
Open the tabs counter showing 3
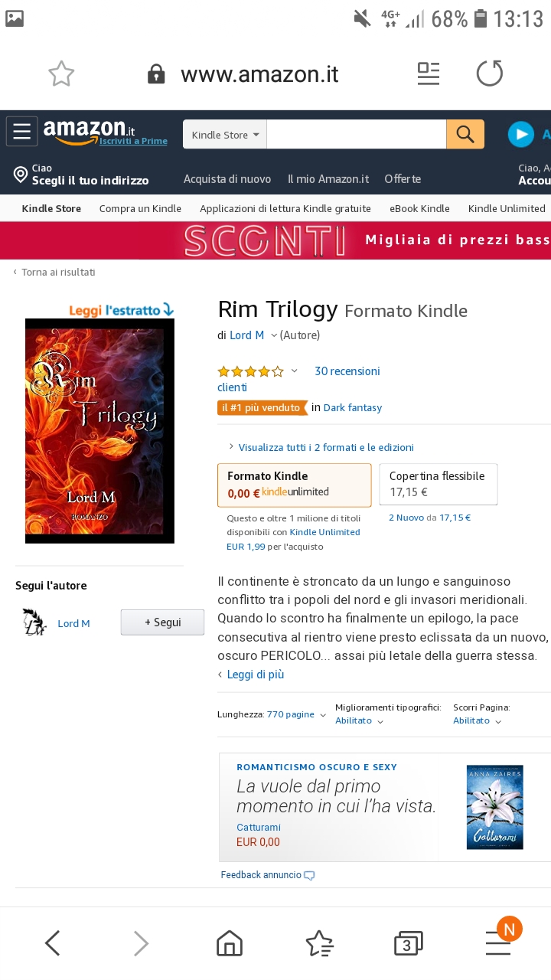[408, 944]
